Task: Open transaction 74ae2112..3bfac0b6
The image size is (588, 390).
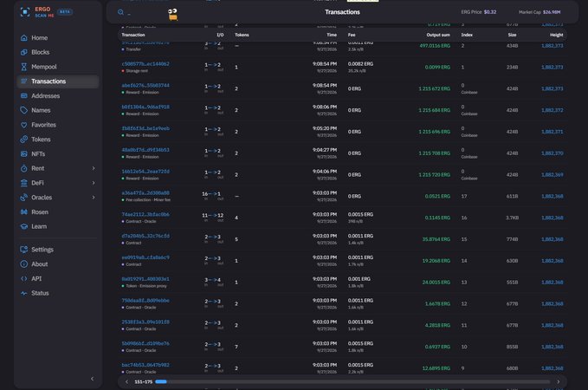Action: click(x=145, y=214)
